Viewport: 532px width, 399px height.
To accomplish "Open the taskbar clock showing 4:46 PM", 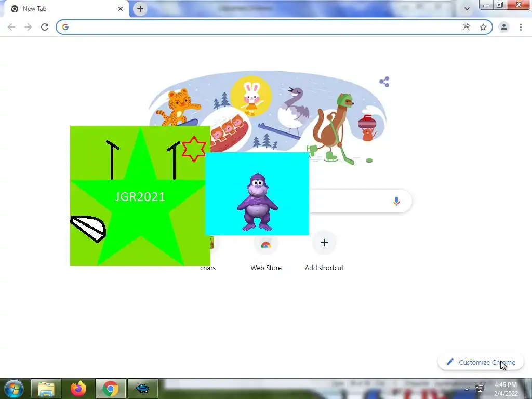I will pyautogui.click(x=506, y=389).
